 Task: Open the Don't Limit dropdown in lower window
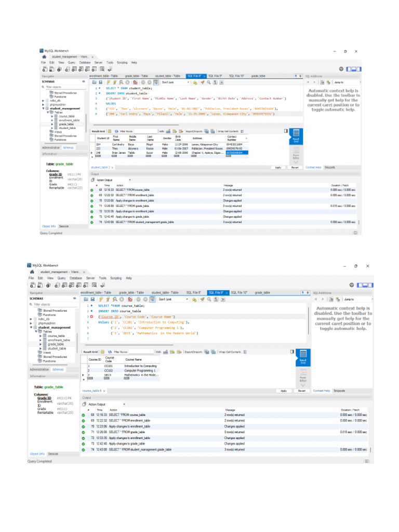(x=173, y=299)
